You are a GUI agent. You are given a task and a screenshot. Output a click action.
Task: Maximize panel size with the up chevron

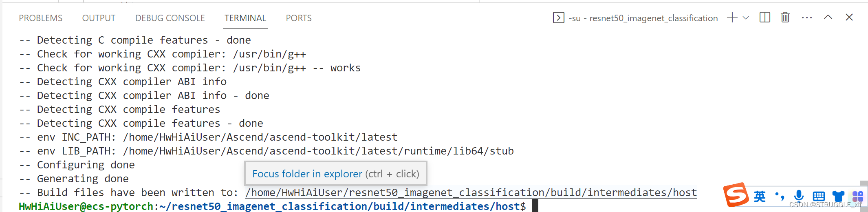pyautogui.click(x=828, y=17)
